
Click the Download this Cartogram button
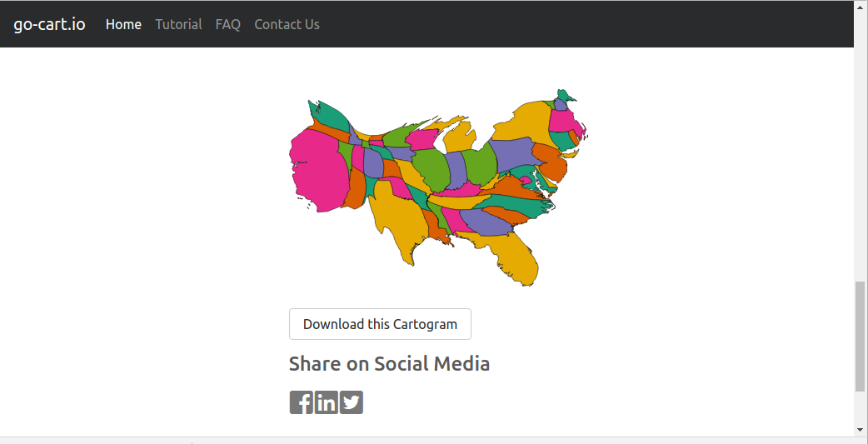pyautogui.click(x=380, y=324)
